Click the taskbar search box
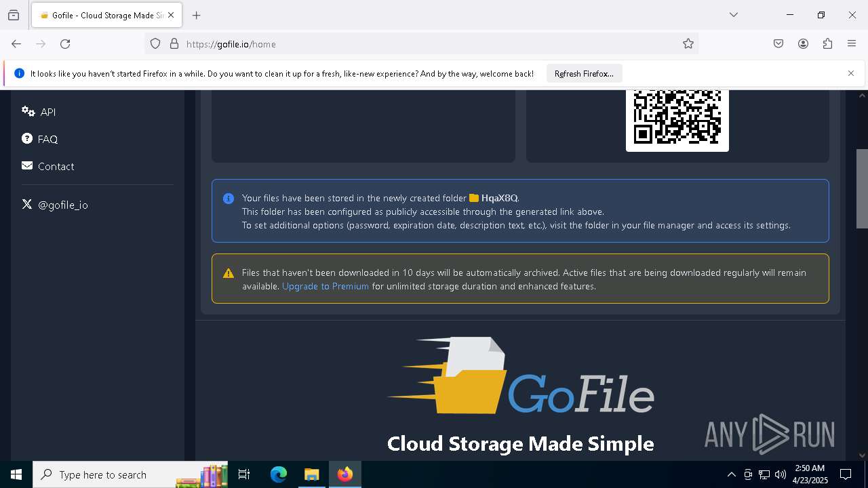 130,474
